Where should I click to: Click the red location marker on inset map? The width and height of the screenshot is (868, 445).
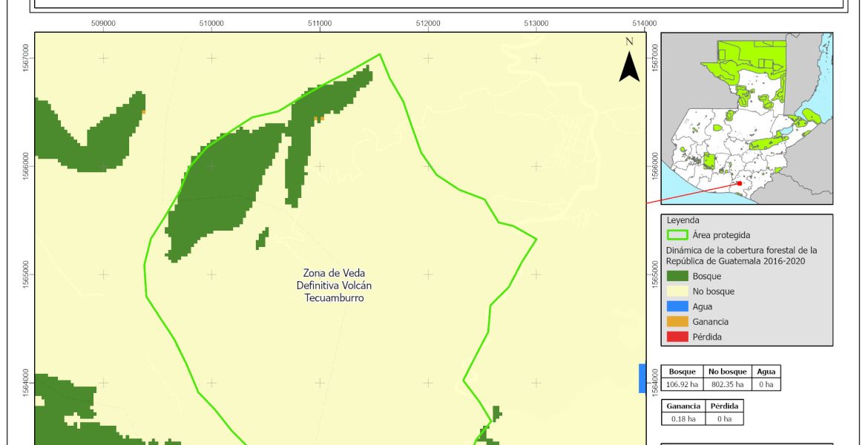tap(740, 183)
